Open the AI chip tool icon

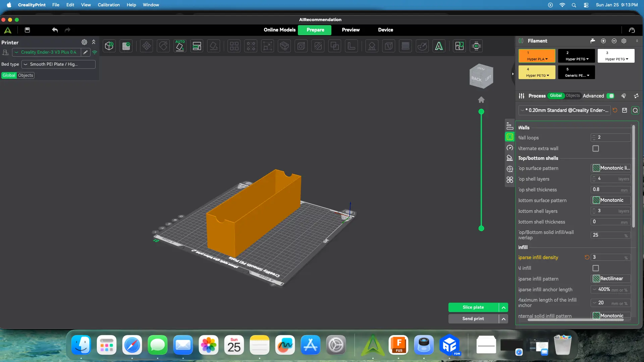tap(476, 46)
